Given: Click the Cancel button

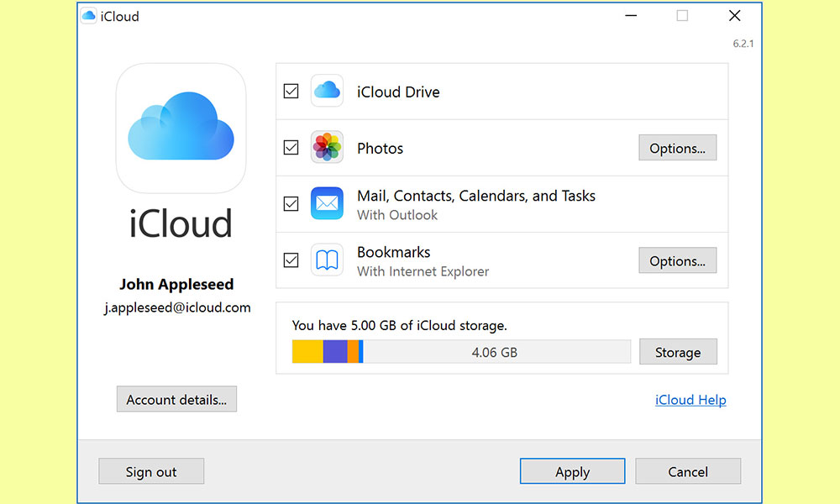Looking at the screenshot, I should pyautogui.click(x=688, y=471).
